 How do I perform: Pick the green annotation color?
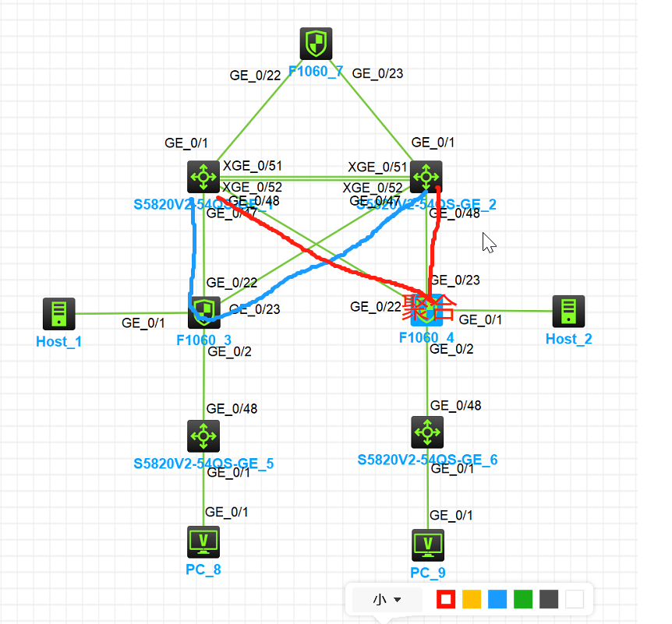point(523,599)
